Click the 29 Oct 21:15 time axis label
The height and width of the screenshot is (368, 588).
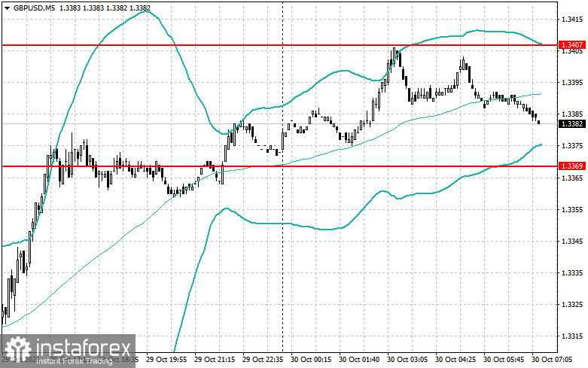point(215,360)
